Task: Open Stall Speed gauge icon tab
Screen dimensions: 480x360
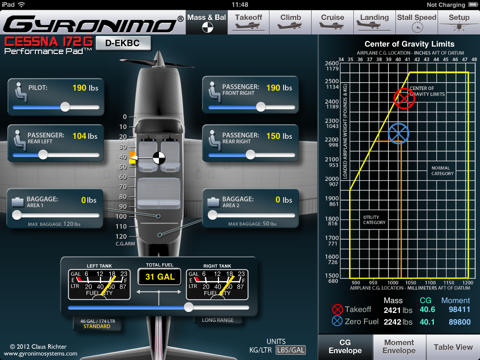Action: (416, 22)
